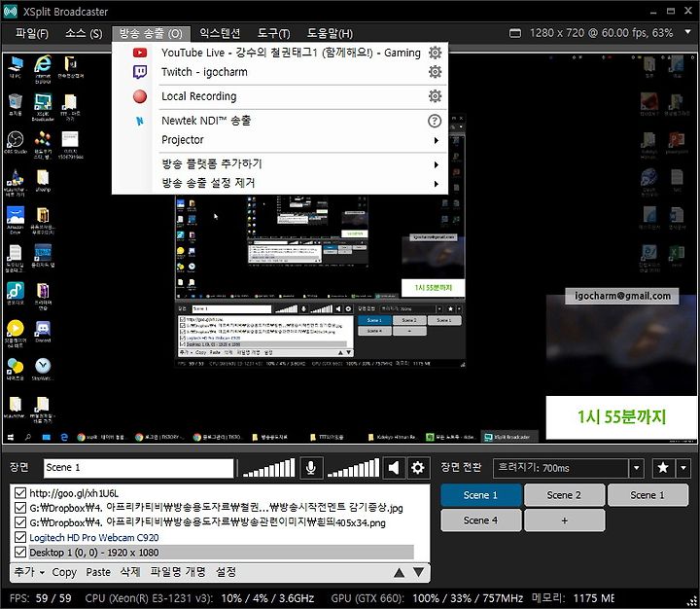Start YouTube Live broadcast menu item

pyautogui.click(x=291, y=53)
